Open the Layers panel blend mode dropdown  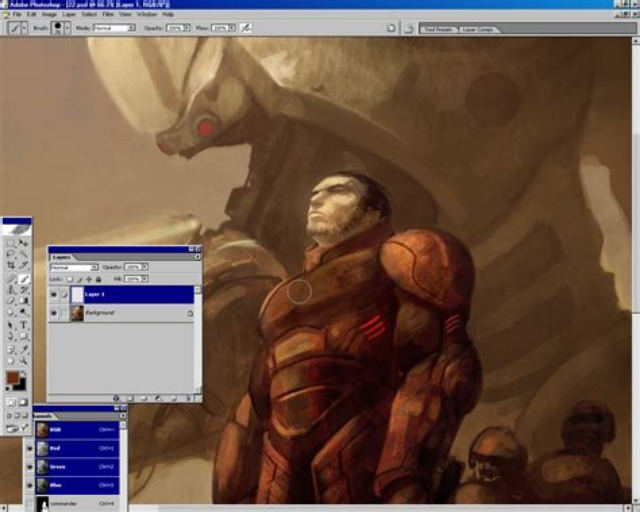click(x=74, y=267)
